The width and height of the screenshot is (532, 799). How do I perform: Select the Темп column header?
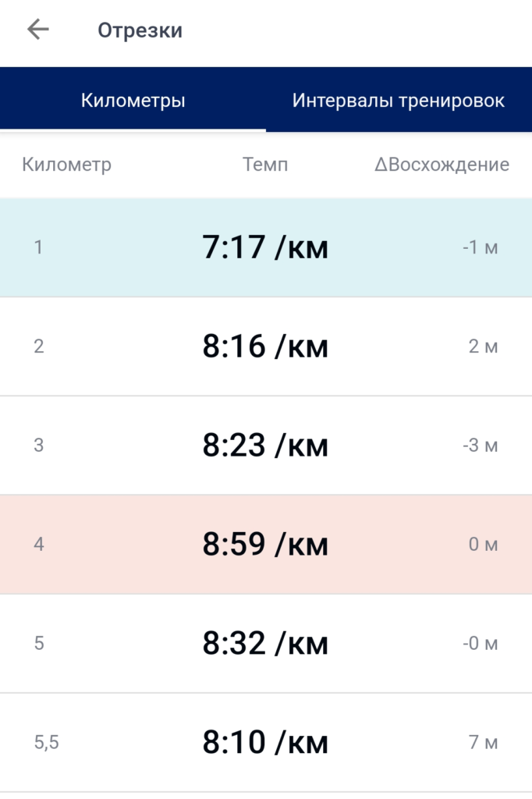(x=265, y=165)
